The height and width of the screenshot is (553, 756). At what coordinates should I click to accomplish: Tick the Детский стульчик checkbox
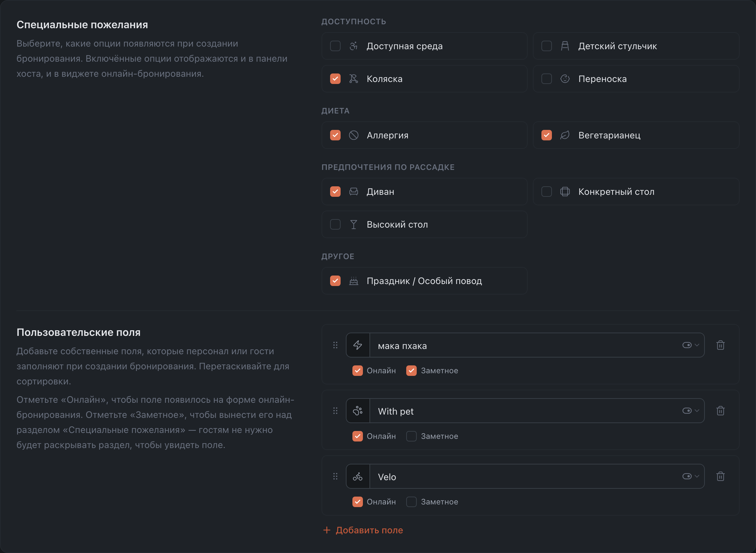coord(546,46)
